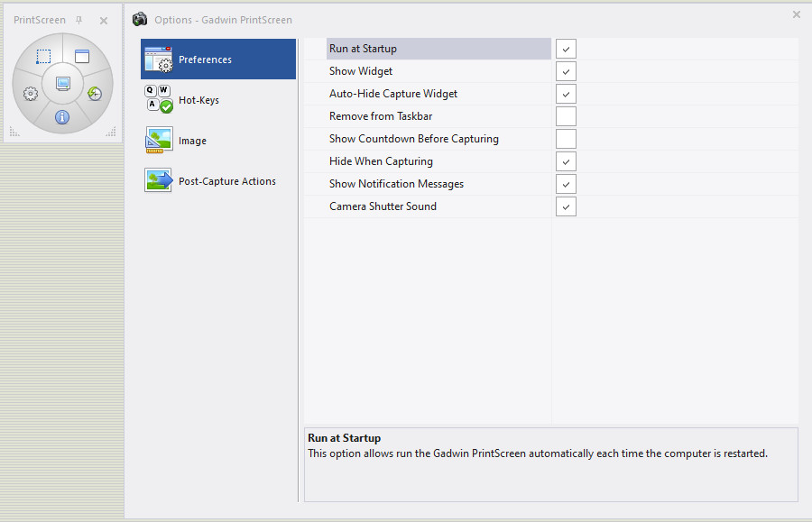Uncheck the Run at Startup checkbox

[x=566, y=50]
